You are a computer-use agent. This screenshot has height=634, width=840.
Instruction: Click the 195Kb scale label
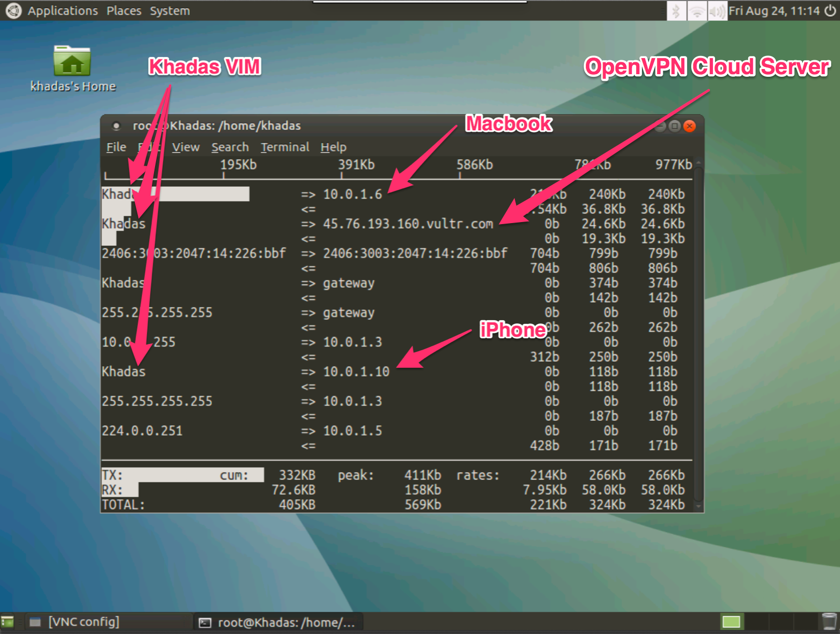238,165
